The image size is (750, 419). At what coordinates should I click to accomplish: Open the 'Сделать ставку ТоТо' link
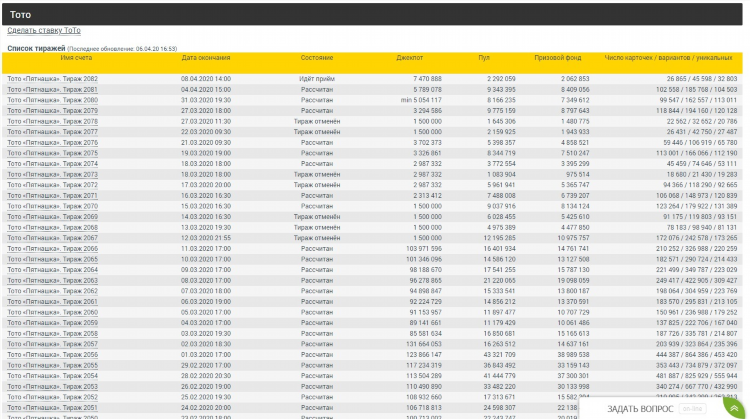tap(44, 30)
